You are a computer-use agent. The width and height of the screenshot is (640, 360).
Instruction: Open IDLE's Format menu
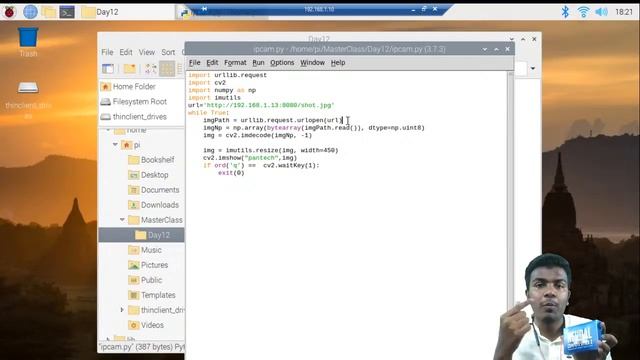(x=236, y=62)
